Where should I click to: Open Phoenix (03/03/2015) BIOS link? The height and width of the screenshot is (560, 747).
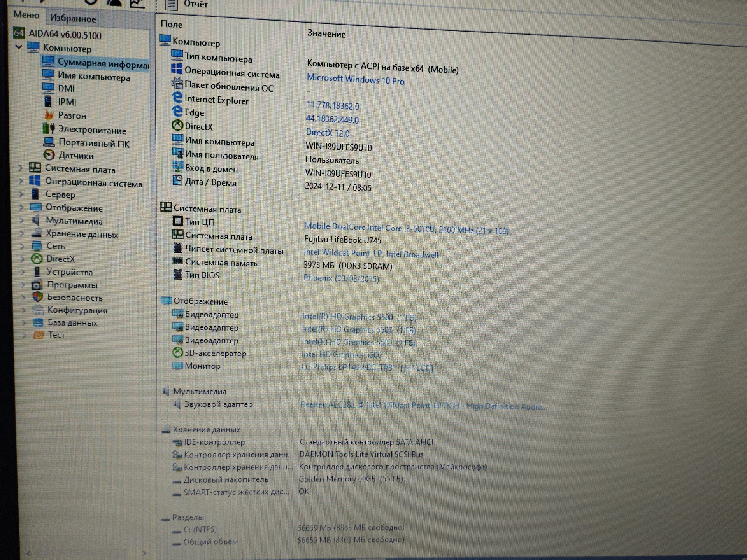tap(341, 278)
